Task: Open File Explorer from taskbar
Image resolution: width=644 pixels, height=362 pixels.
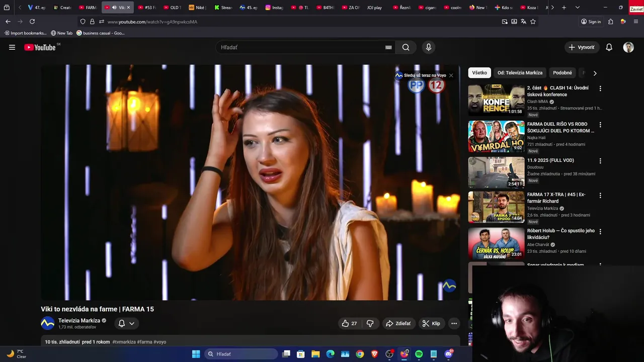Action: (x=315, y=354)
